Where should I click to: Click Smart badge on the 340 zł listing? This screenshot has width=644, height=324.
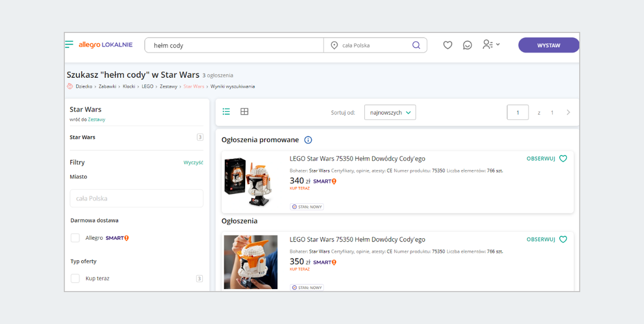click(325, 181)
